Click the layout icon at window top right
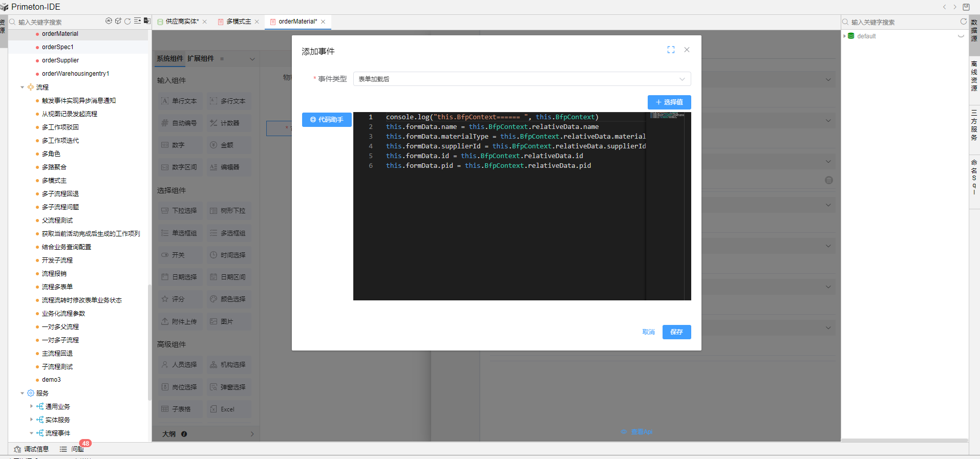Viewport: 980px width, 459px height. click(x=966, y=7)
